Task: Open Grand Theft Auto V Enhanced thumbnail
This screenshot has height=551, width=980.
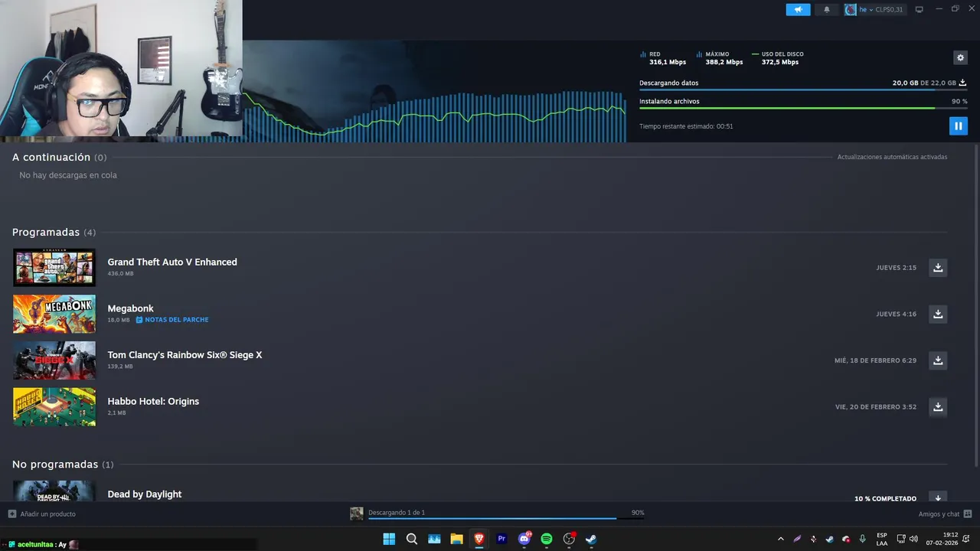Action: [54, 267]
